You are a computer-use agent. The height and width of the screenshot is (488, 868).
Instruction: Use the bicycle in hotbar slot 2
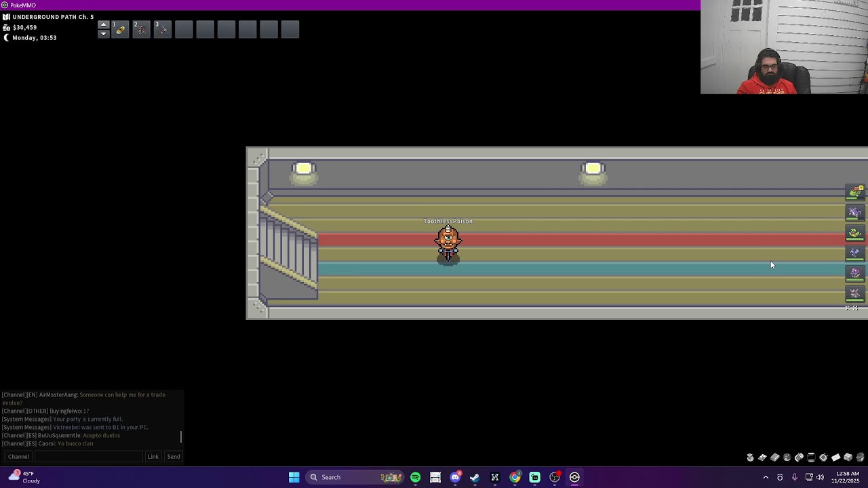point(141,30)
